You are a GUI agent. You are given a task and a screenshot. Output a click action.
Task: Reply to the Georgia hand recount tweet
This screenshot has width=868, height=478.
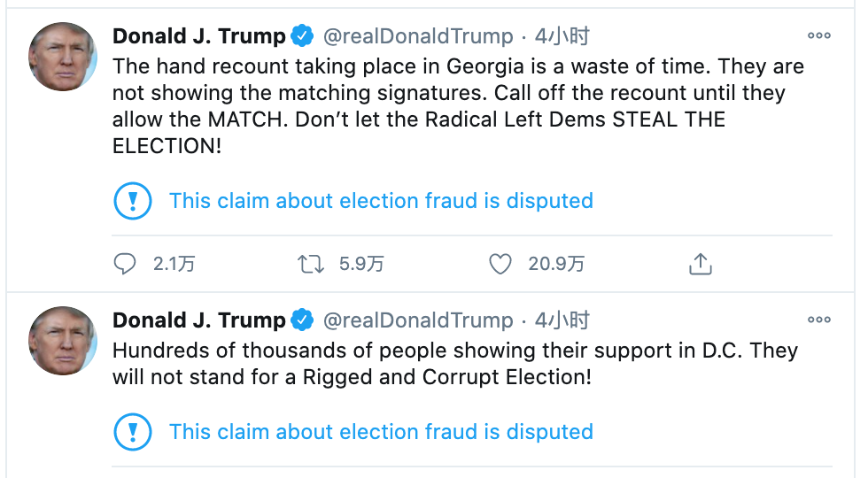[x=126, y=264]
